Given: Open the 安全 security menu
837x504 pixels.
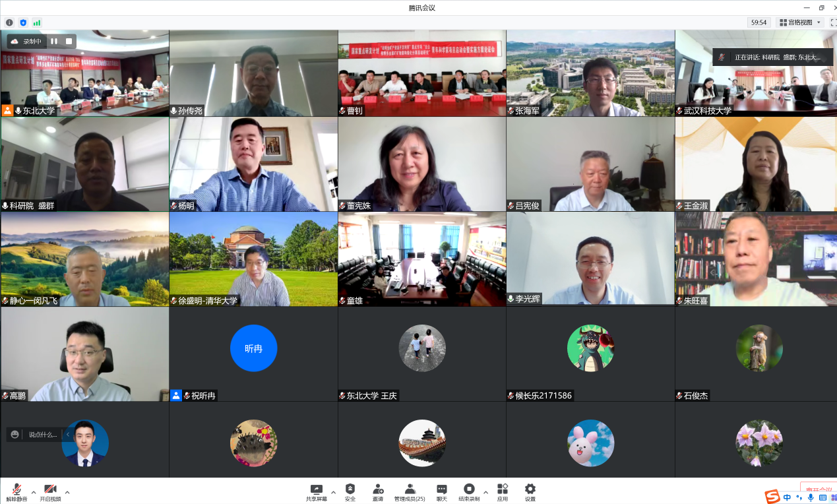Looking at the screenshot, I should tap(350, 491).
